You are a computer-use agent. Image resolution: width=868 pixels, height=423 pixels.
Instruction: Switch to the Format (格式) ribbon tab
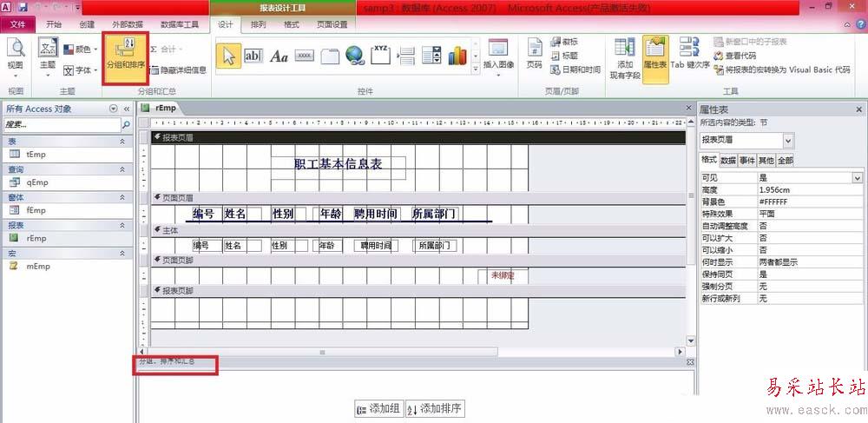[291, 24]
